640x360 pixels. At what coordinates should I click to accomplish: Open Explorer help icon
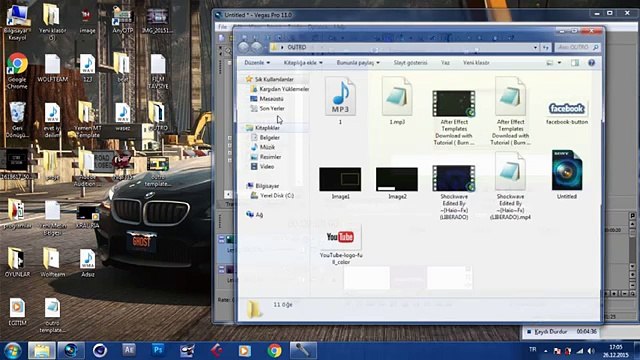coord(591,63)
